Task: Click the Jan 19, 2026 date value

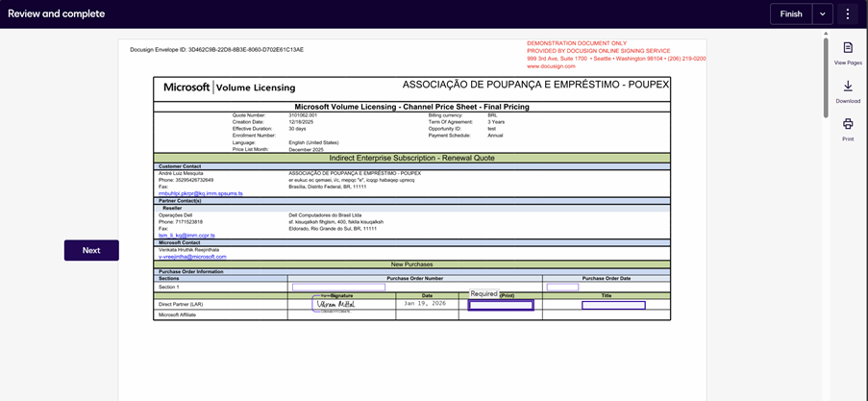Action: (425, 304)
